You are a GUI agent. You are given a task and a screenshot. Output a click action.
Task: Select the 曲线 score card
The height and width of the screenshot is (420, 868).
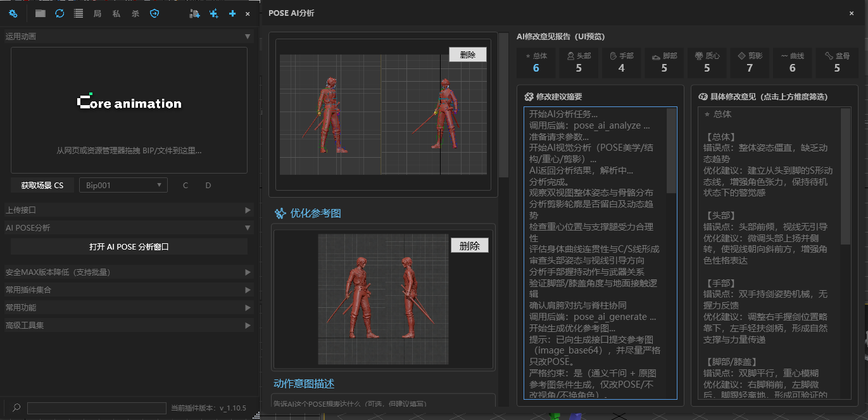(x=792, y=62)
